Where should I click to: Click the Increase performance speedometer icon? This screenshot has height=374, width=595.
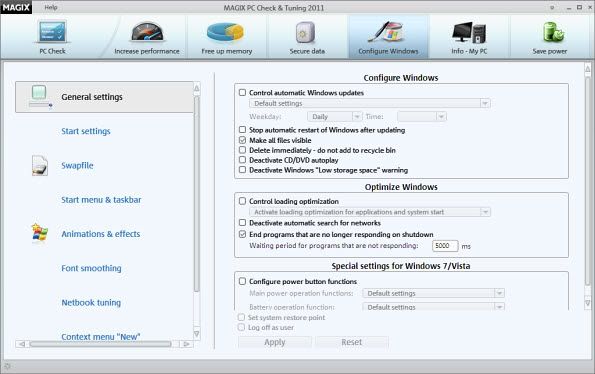[x=147, y=32]
